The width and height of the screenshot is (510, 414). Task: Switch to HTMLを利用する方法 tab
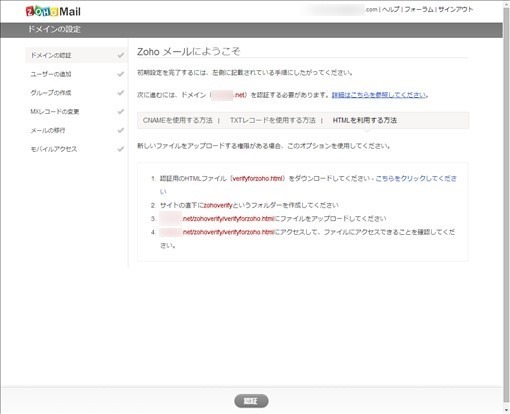pos(365,120)
